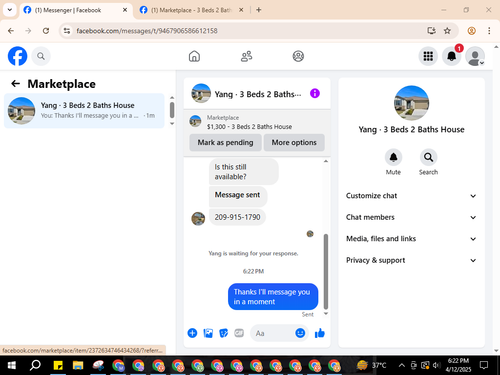Screen dimensions: 500x375
Task: Open Facebook search magnifier
Action: pos(41,56)
